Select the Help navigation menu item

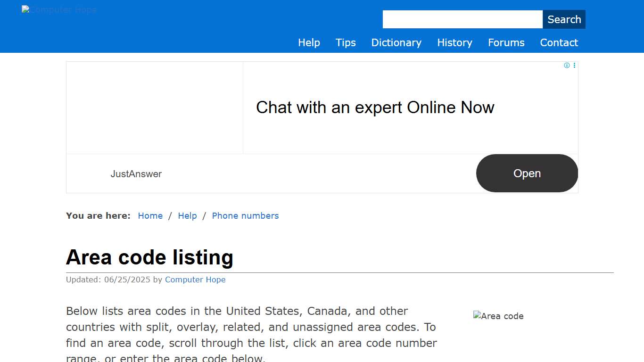[309, 42]
